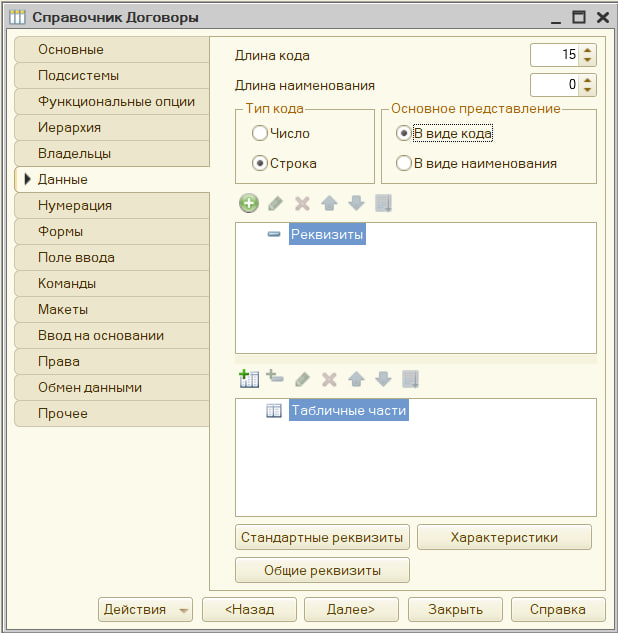618x633 pixels.
Task: Click the move down arrow above Реквизиты list
Action: click(356, 203)
